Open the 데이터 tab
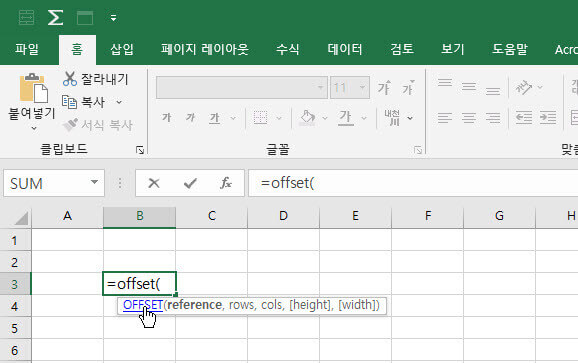 coord(345,49)
